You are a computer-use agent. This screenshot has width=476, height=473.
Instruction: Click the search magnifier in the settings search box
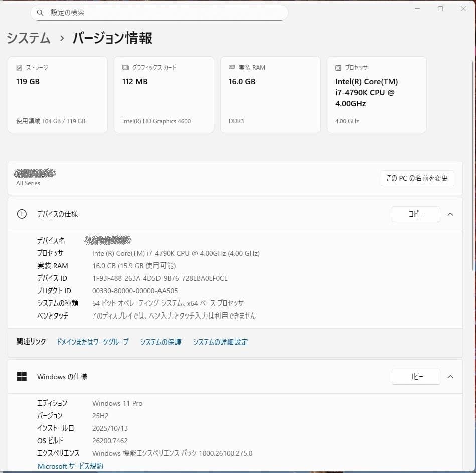coord(40,13)
